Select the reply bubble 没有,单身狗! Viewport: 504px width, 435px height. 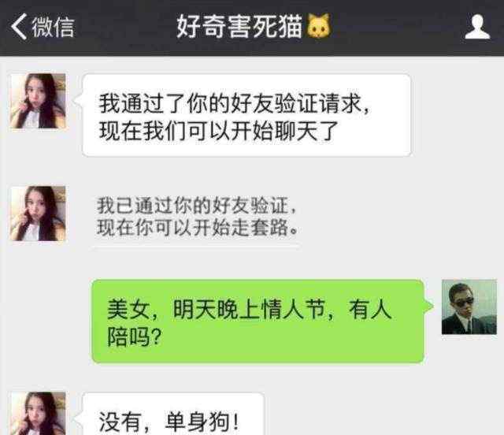[x=173, y=414]
